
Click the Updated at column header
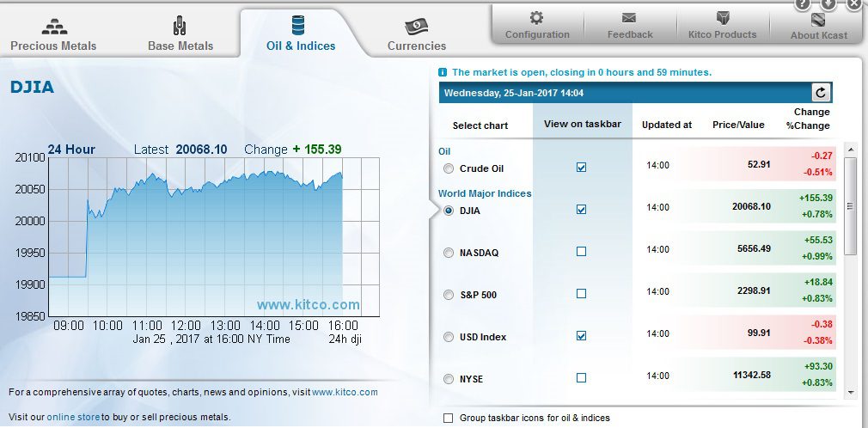[x=667, y=125]
